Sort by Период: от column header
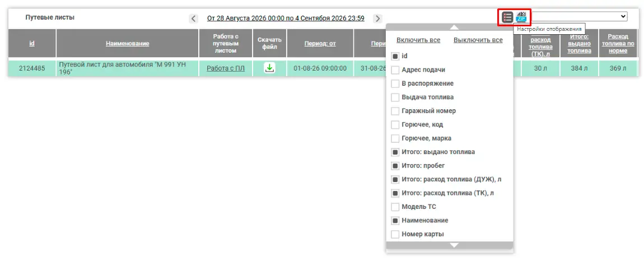The height and width of the screenshot is (261, 644). pos(320,43)
